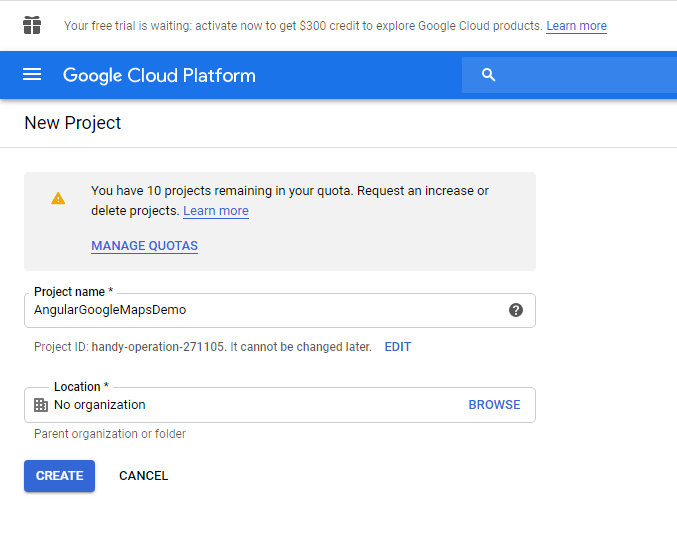The image size is (677, 559).
Task: Click the yellow warning triangle icon
Action: click(x=58, y=198)
